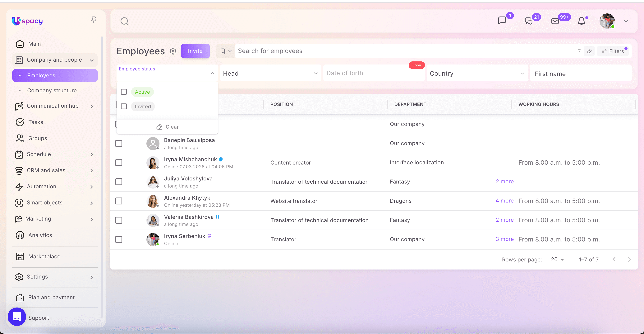The width and height of the screenshot is (644, 334).
Task: Open user profile menu chevron
Action: pos(626,21)
